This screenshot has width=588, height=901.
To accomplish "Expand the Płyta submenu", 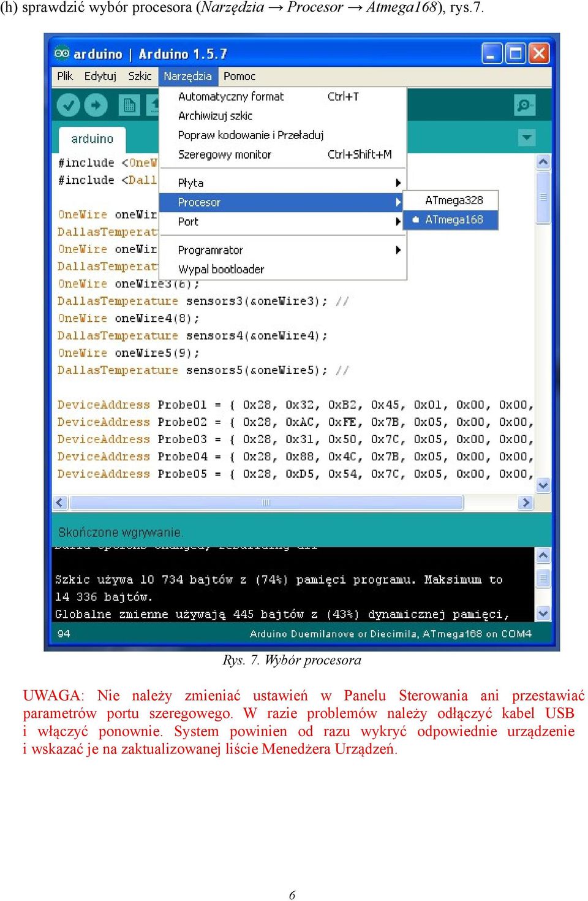I will point(282,183).
